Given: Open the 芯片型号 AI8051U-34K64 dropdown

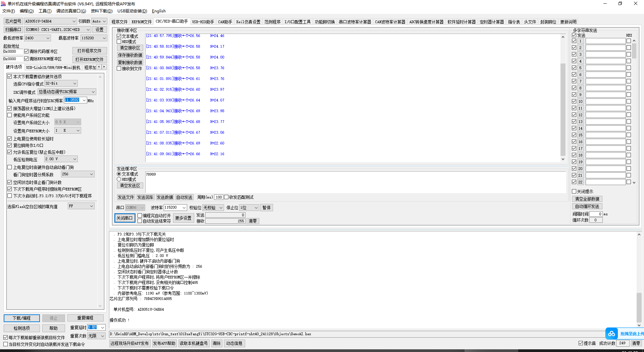Looking at the screenshot, I should 50,21.
